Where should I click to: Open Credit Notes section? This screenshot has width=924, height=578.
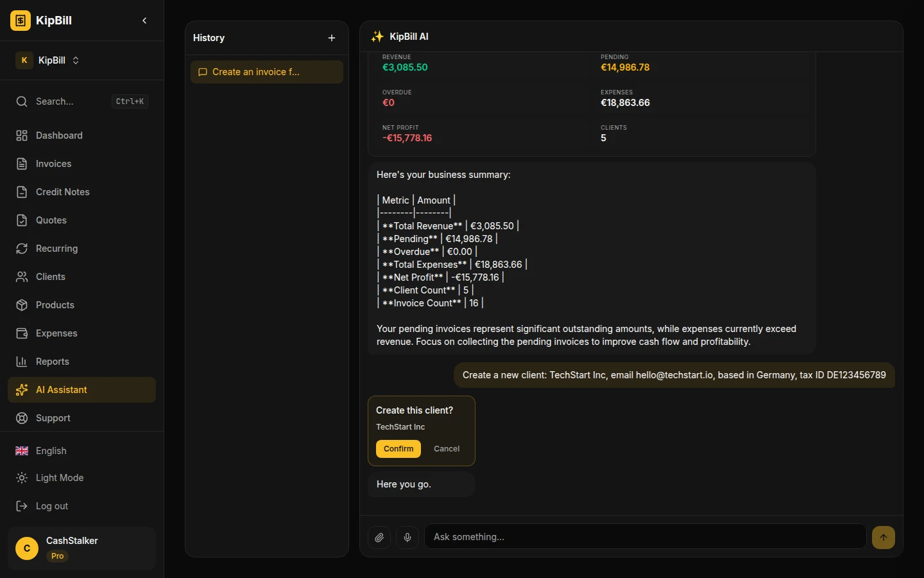(x=62, y=192)
